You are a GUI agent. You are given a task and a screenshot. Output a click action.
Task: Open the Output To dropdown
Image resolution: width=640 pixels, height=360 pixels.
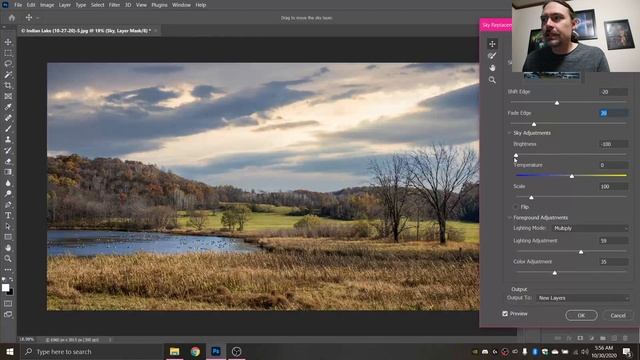(582, 298)
